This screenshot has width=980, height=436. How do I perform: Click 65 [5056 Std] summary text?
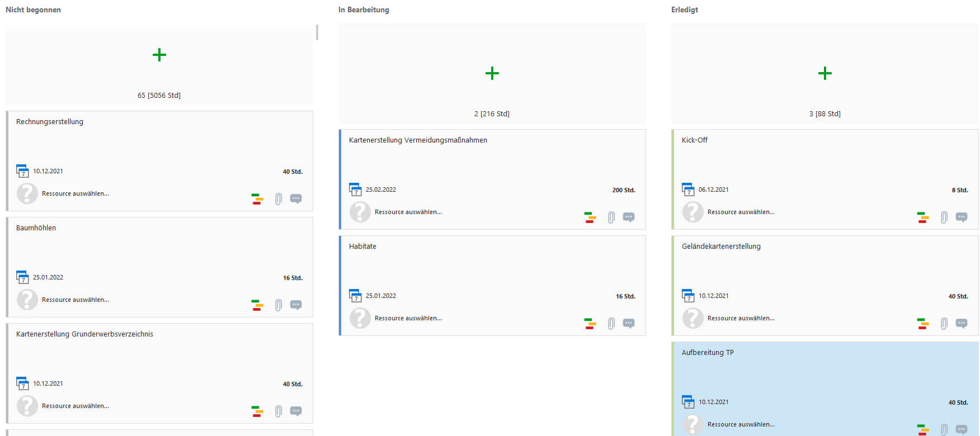pyautogui.click(x=159, y=96)
